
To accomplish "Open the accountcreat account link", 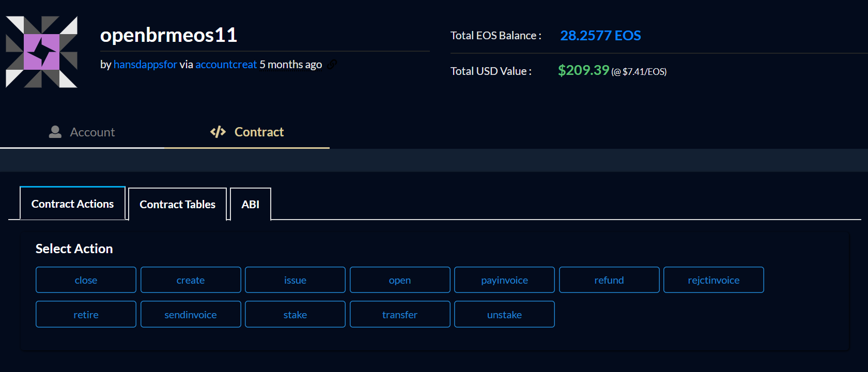I will (226, 65).
